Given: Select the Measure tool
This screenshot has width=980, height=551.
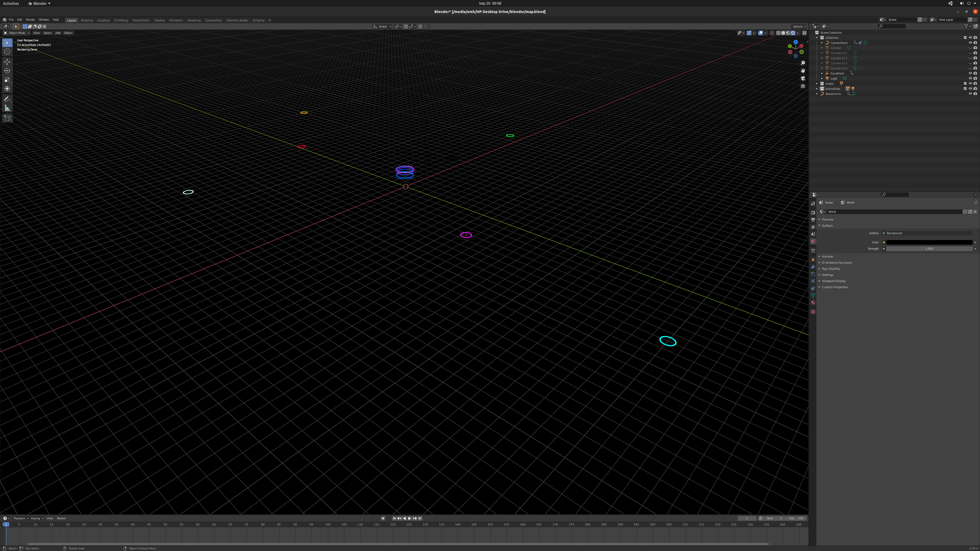Looking at the screenshot, I should click(x=7, y=108).
